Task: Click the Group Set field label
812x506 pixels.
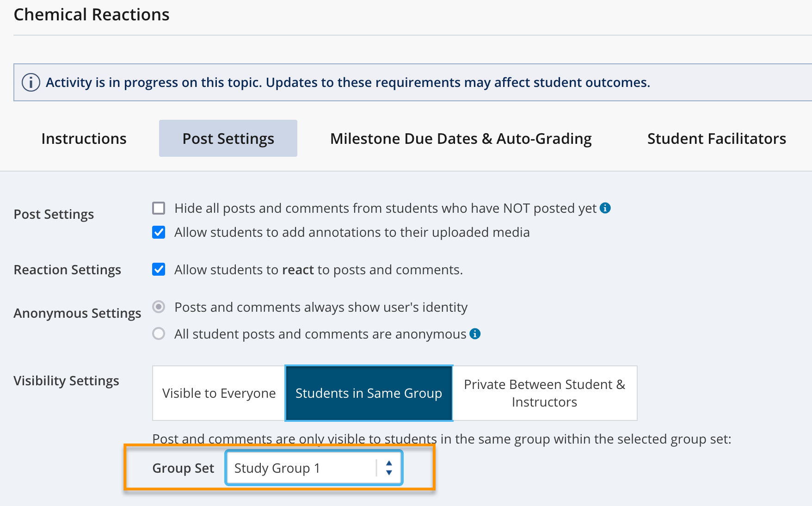Action: (x=183, y=468)
